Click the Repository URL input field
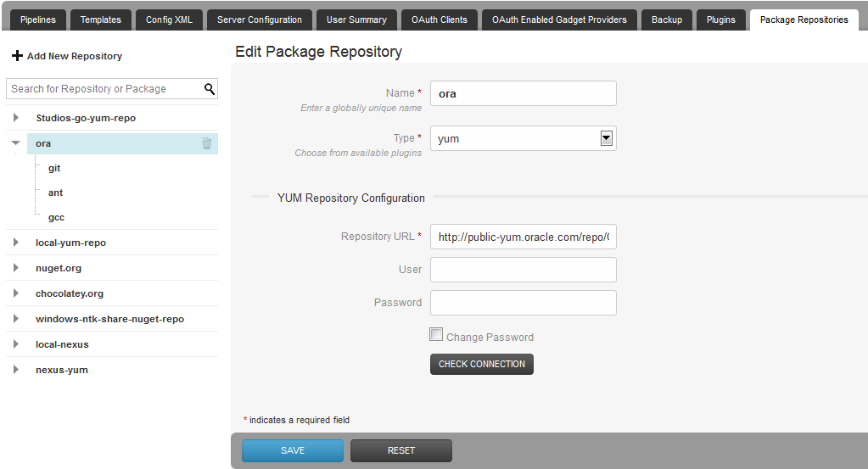The width and height of the screenshot is (868, 469). click(x=524, y=237)
